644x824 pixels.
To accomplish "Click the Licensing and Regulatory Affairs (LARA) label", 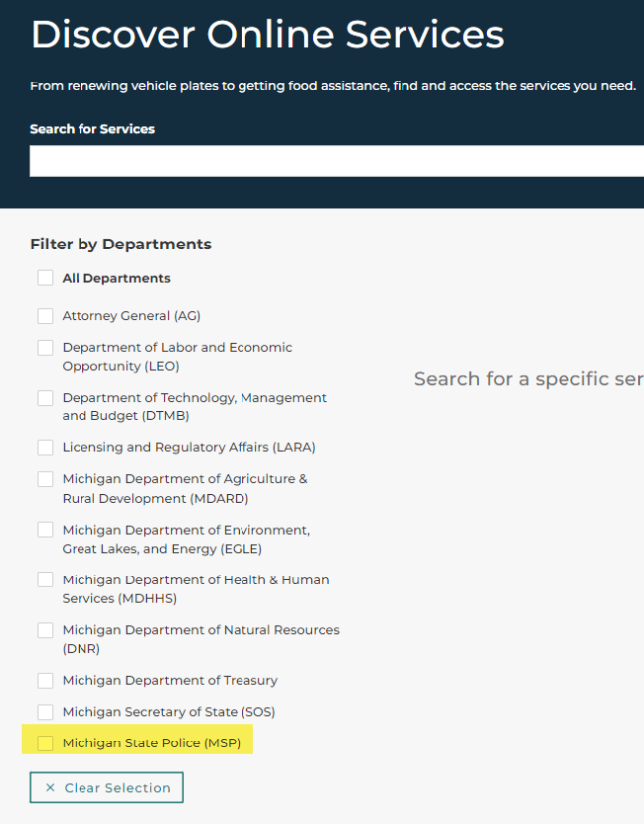I will point(189,448).
